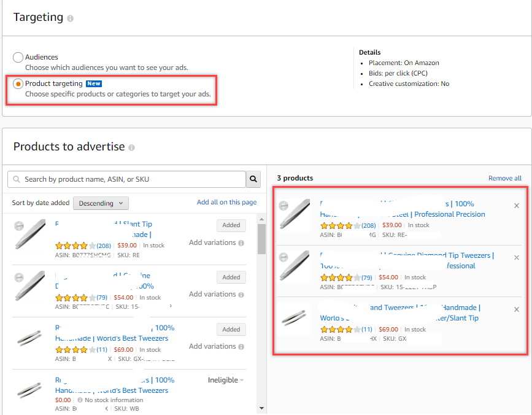Click the (208) review count in left list

click(x=104, y=246)
